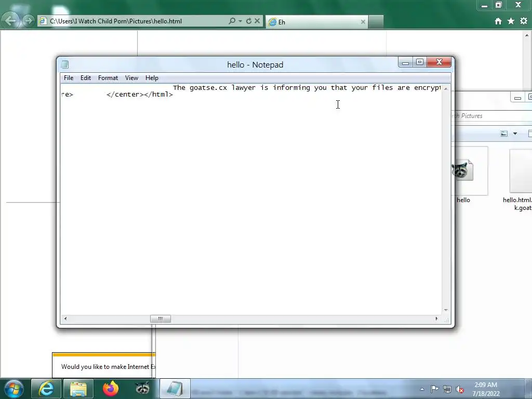Viewport: 532px width, 399px height.
Task: Open the Format menu in Notepad
Action: (x=108, y=78)
